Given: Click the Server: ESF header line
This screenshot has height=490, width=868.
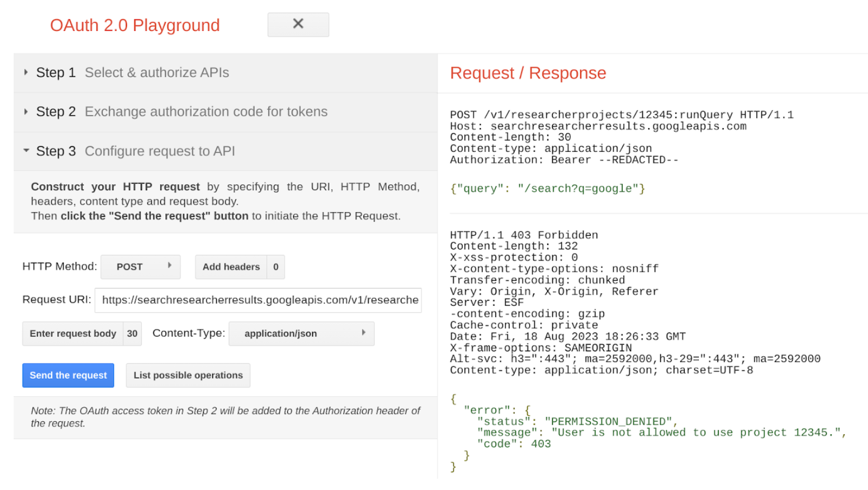Looking at the screenshot, I should click(x=487, y=303).
